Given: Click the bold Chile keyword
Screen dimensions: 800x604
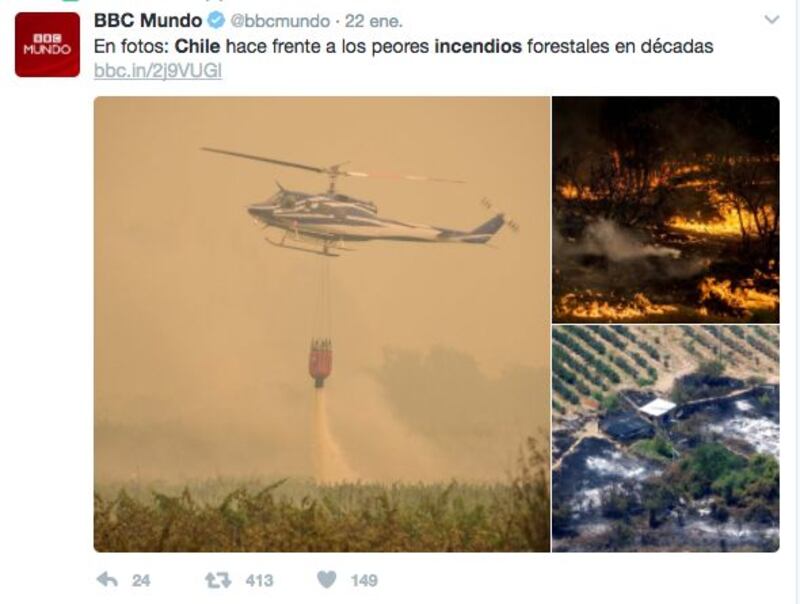Looking at the screenshot, I should coord(197,46).
